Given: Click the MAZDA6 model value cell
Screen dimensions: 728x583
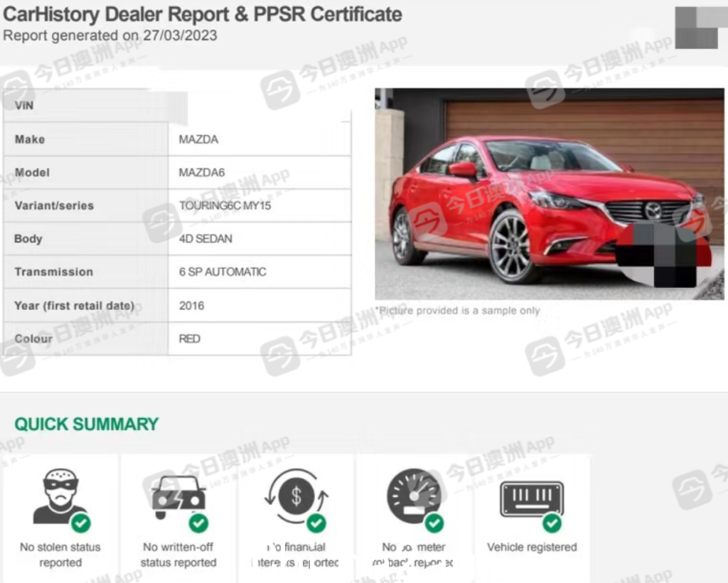Looking at the screenshot, I should pos(259,172).
